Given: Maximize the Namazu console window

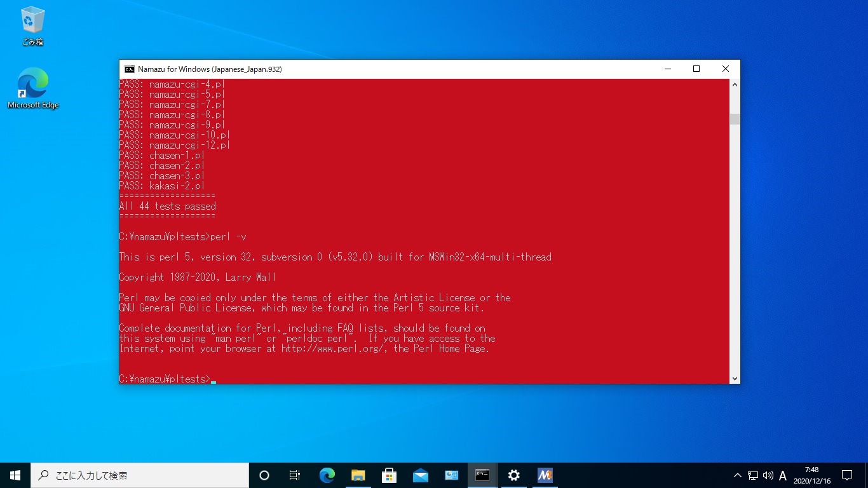Looking at the screenshot, I should click(x=696, y=69).
